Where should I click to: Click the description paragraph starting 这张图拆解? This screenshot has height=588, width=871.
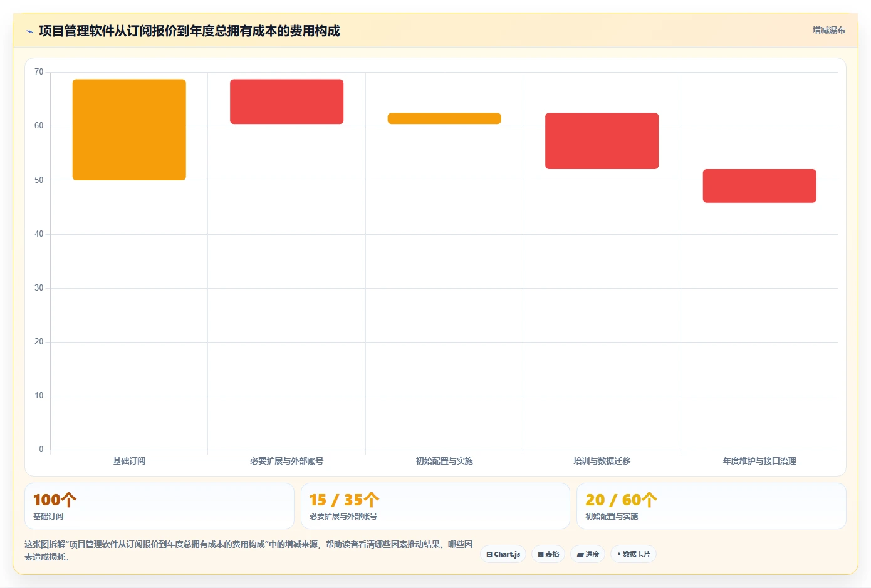248,550
